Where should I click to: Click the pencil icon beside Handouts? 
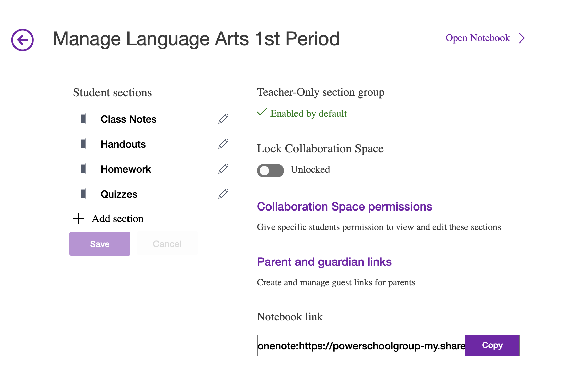coord(223,144)
